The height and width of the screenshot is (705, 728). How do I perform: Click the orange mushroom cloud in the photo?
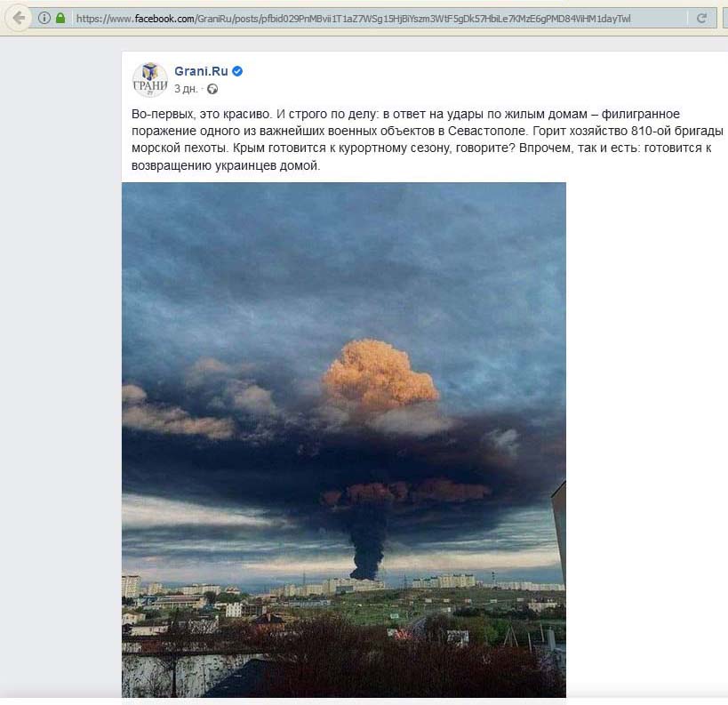click(380, 375)
